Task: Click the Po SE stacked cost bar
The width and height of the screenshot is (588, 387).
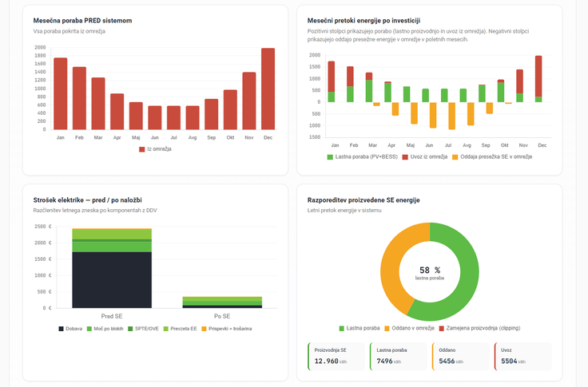Action: (222, 302)
